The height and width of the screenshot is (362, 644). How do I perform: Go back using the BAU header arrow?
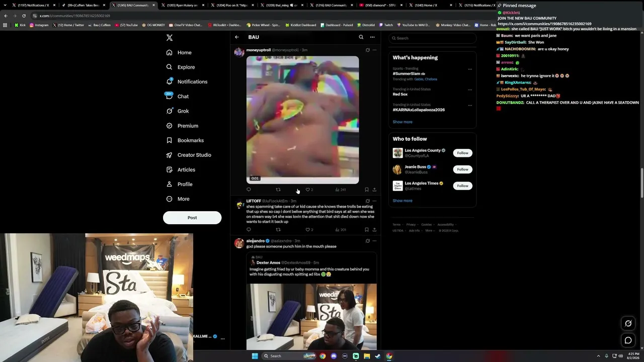[x=237, y=37]
